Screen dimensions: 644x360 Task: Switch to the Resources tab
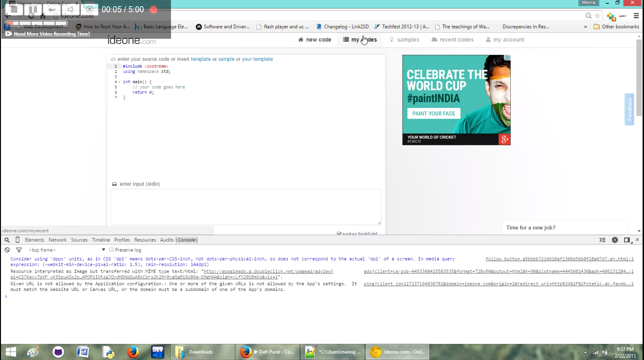(x=145, y=240)
